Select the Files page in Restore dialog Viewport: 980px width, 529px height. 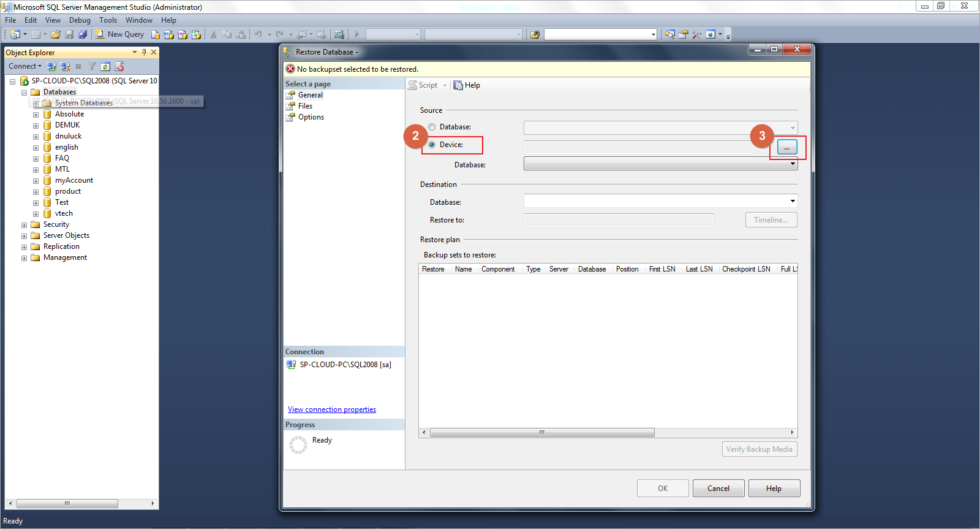pyautogui.click(x=305, y=106)
